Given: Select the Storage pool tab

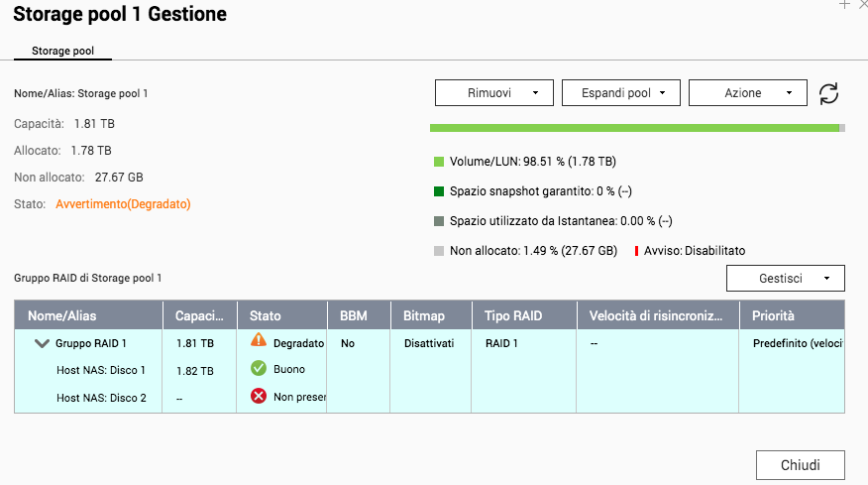Looking at the screenshot, I should (63, 51).
